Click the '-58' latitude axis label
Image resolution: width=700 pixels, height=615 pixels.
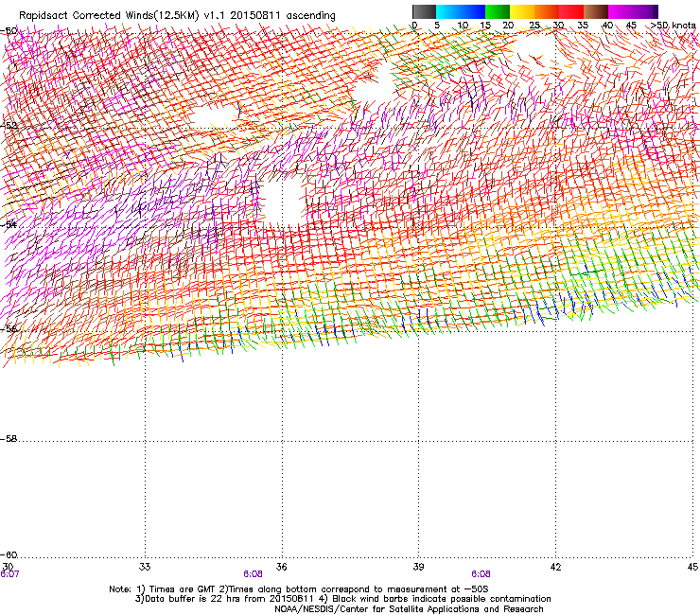tap(9, 439)
